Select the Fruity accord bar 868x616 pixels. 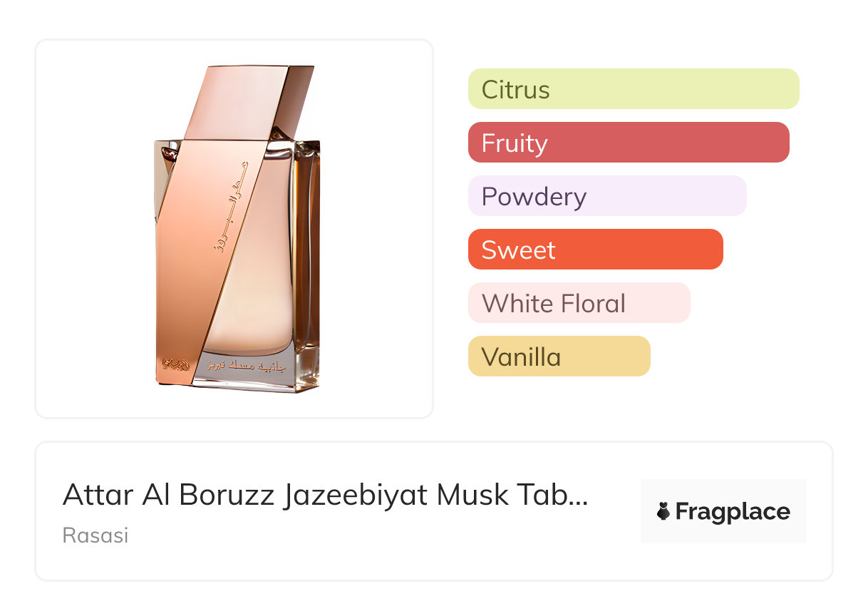tap(628, 143)
